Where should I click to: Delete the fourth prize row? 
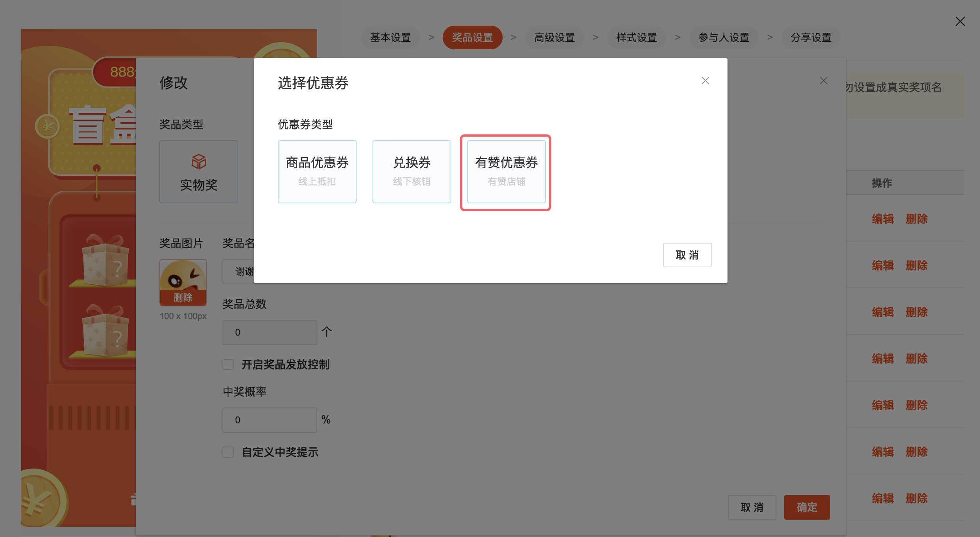tap(916, 359)
